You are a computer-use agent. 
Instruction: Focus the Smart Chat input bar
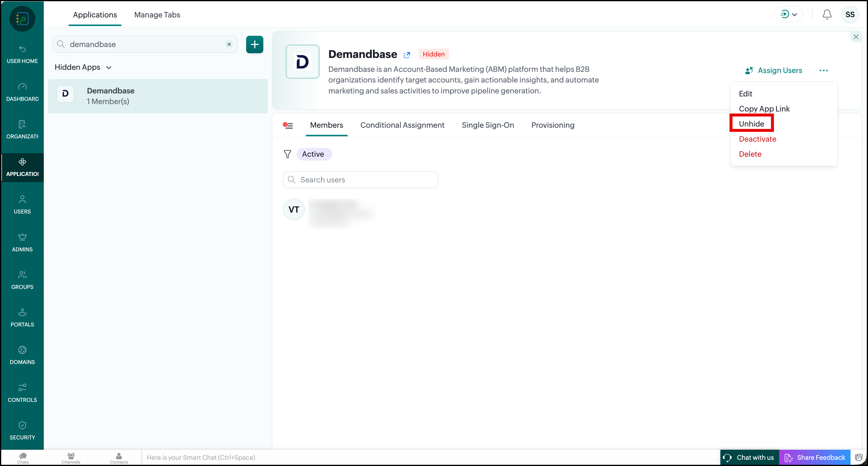(431, 457)
